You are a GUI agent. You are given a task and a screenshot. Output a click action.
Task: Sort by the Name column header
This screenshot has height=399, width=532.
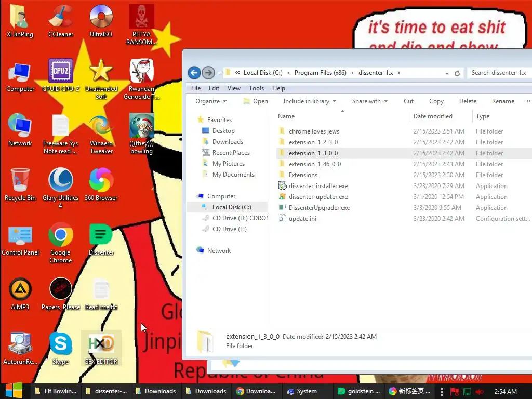coord(343,116)
